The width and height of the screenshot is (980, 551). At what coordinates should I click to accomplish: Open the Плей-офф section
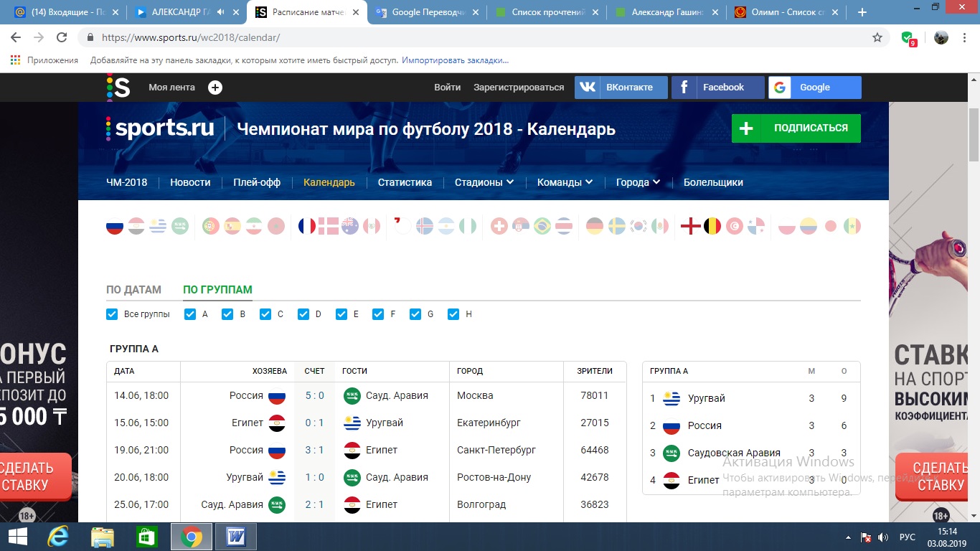coord(257,182)
